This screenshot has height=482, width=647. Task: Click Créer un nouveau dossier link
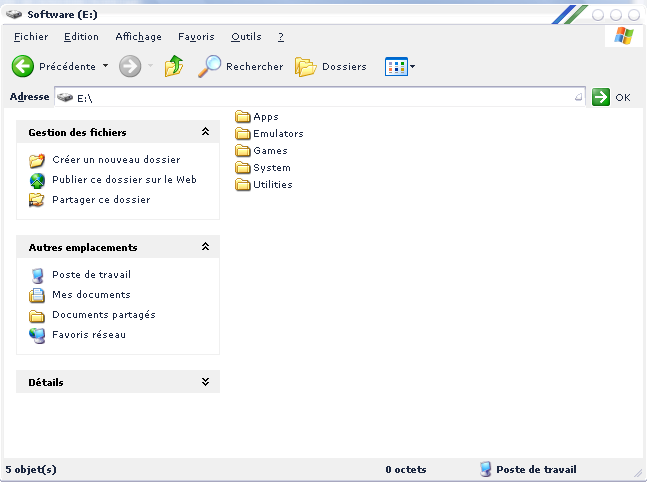point(116,160)
